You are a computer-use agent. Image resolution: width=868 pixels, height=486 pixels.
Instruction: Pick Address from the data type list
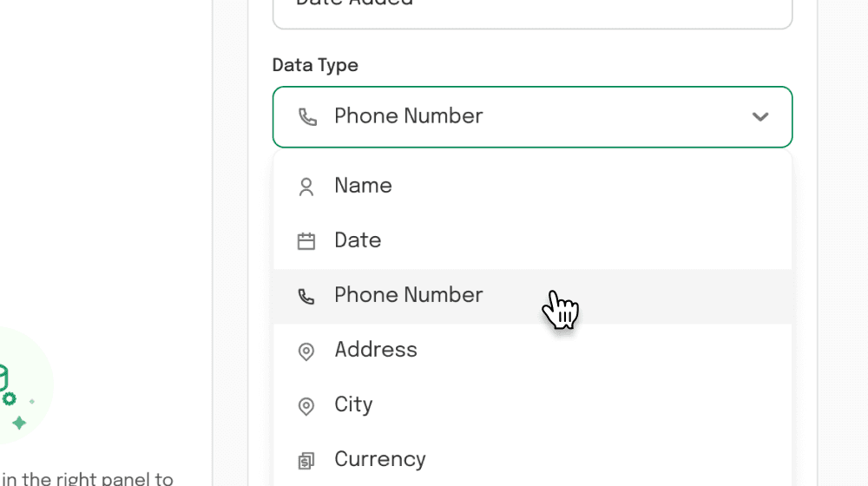(533, 351)
